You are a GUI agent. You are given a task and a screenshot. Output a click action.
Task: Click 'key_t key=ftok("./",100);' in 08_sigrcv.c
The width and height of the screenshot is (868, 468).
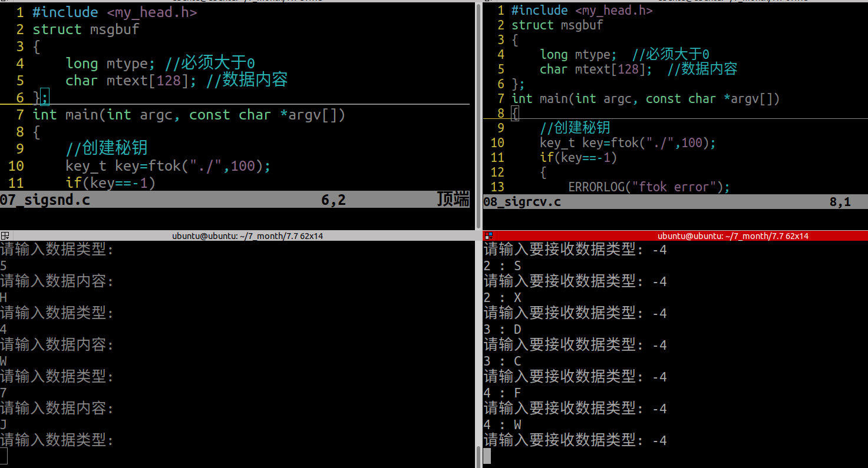tap(628, 142)
